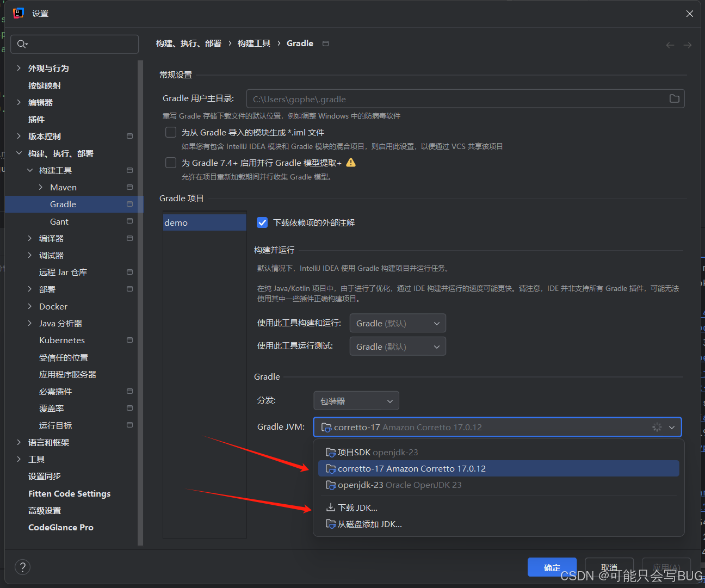Click the 应用 button
The height and width of the screenshot is (588, 705).
click(666, 567)
